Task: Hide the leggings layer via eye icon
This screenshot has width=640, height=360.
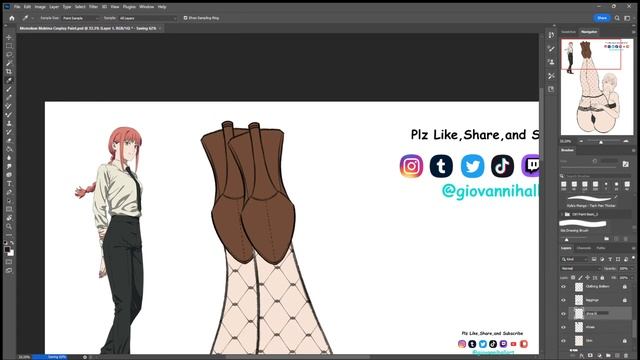Action: tap(564, 300)
